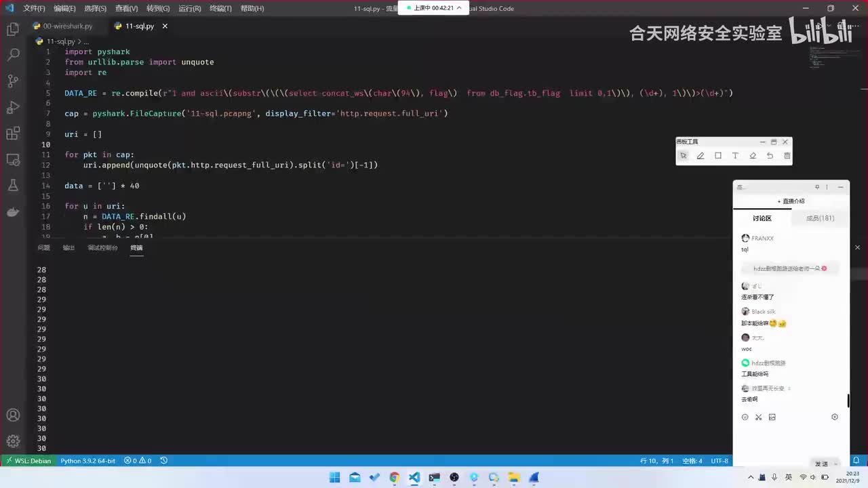Screen dimensions: 868x488
Task: Open the Explorer view in activity bar
Action: pyautogui.click(x=13, y=29)
